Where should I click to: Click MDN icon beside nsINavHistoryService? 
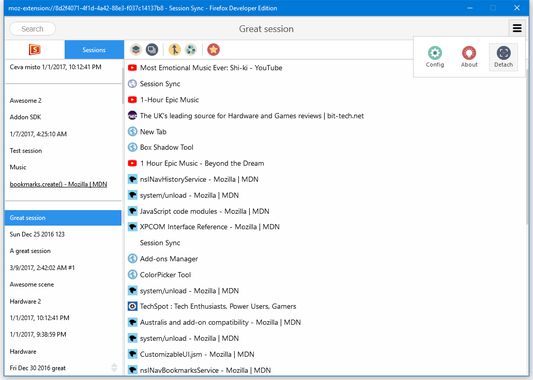point(132,179)
